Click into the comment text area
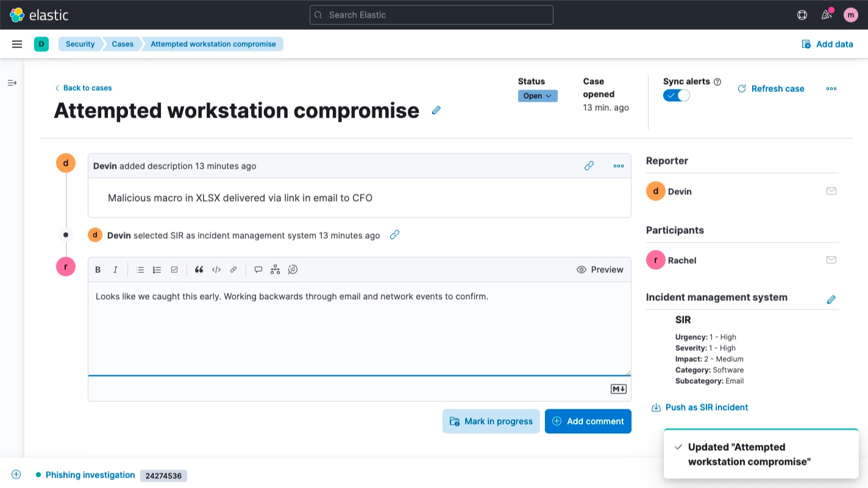Viewport: 868px width, 488px height. (360, 329)
